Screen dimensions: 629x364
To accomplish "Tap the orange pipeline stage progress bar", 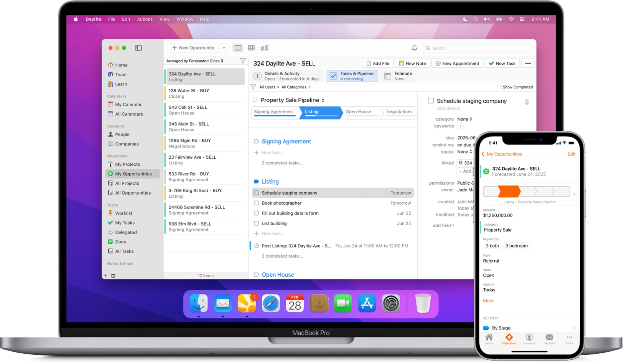I will coord(509,191).
